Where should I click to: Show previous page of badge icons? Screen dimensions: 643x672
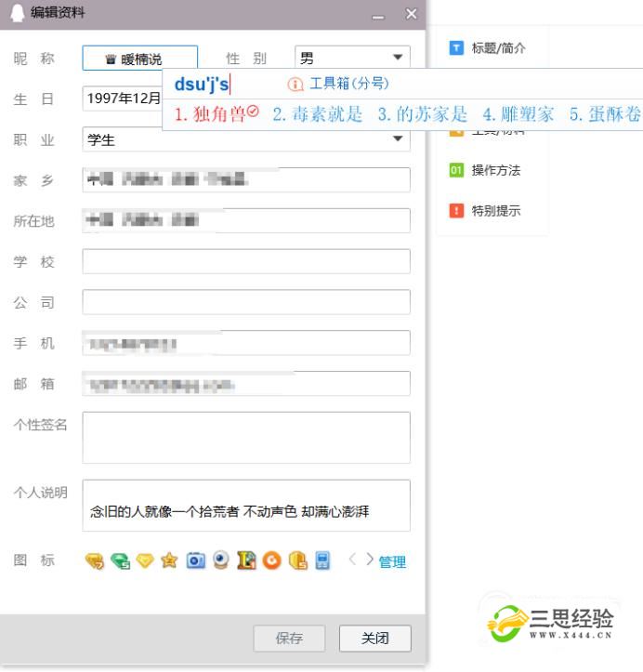352,560
